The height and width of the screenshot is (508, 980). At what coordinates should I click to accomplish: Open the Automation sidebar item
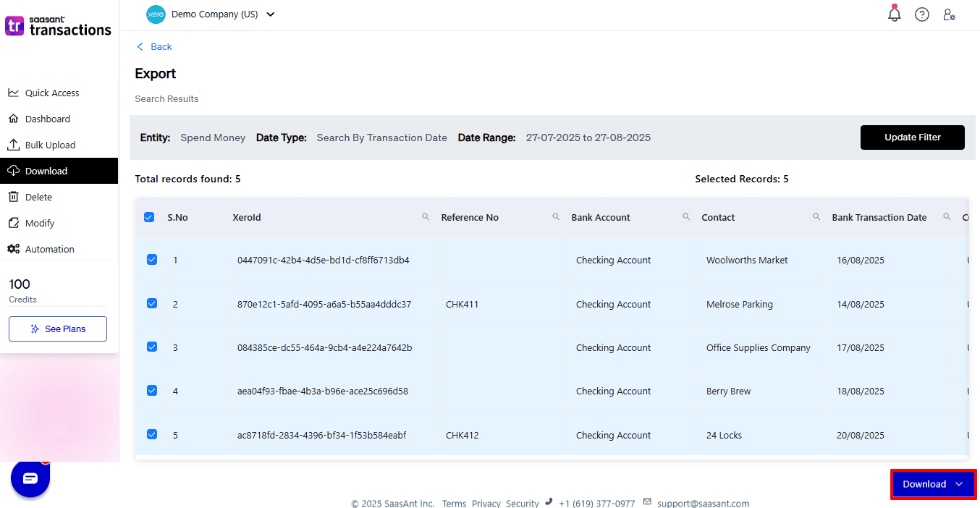tap(49, 249)
